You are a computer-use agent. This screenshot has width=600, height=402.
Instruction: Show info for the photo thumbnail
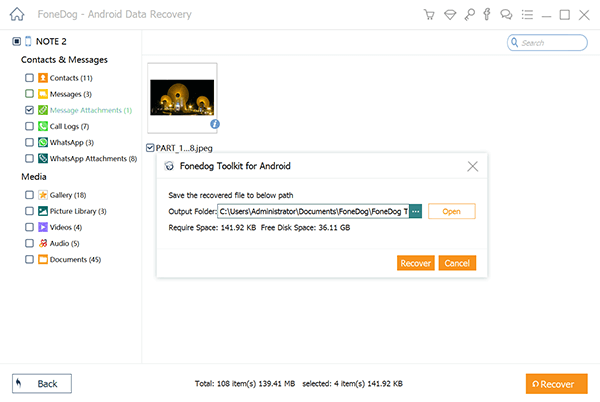click(x=215, y=124)
